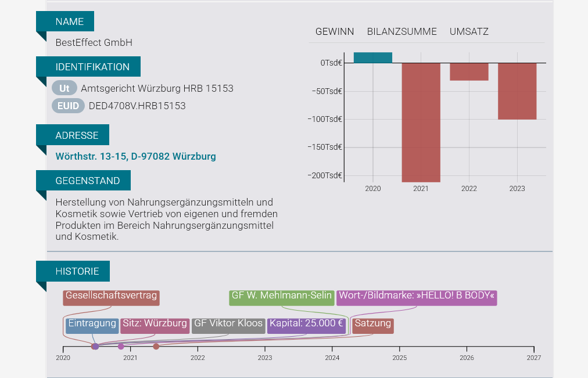This screenshot has height=378, width=588.
Task: Click the IDENTIFIKATION section header
Action: click(88, 67)
